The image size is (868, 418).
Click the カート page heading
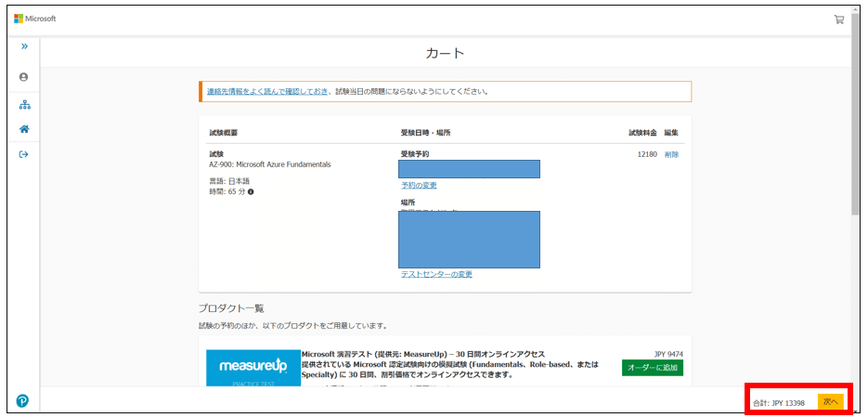[x=445, y=53]
